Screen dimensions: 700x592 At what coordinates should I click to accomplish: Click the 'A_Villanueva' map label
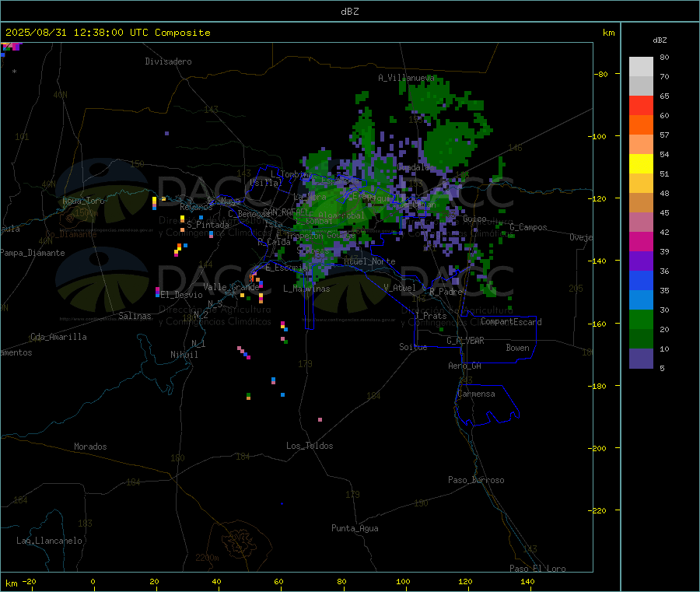point(406,78)
